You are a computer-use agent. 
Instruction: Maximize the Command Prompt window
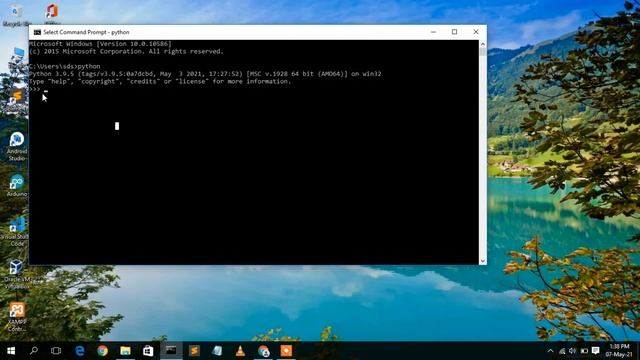click(454, 32)
